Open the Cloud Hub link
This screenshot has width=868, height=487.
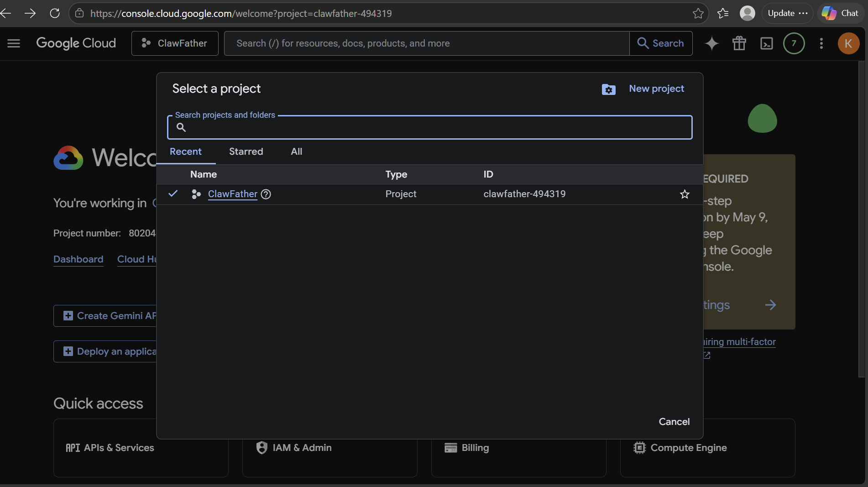(x=137, y=259)
